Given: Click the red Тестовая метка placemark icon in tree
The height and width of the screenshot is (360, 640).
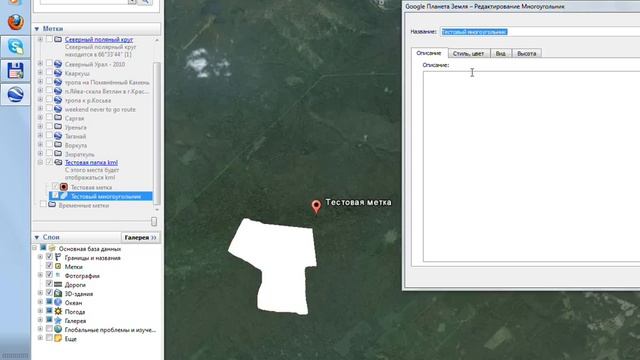Looking at the screenshot, I should point(64,187).
